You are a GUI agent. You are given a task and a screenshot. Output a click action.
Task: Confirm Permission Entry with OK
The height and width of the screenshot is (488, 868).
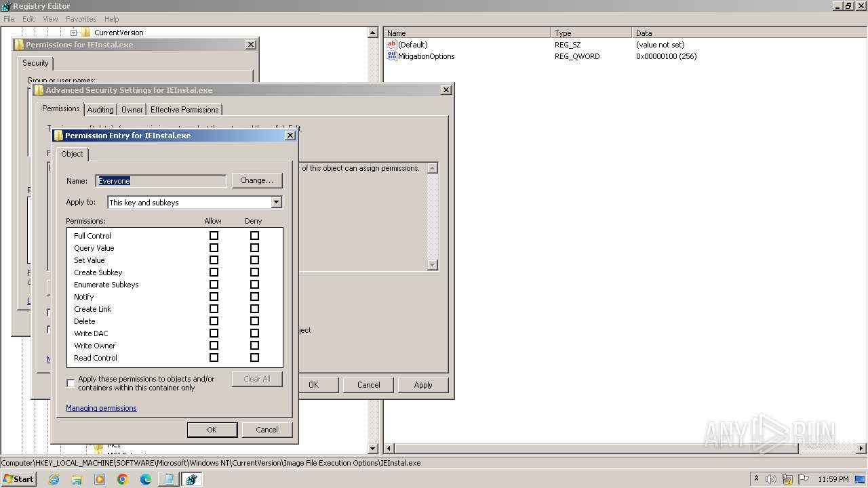[x=212, y=430]
